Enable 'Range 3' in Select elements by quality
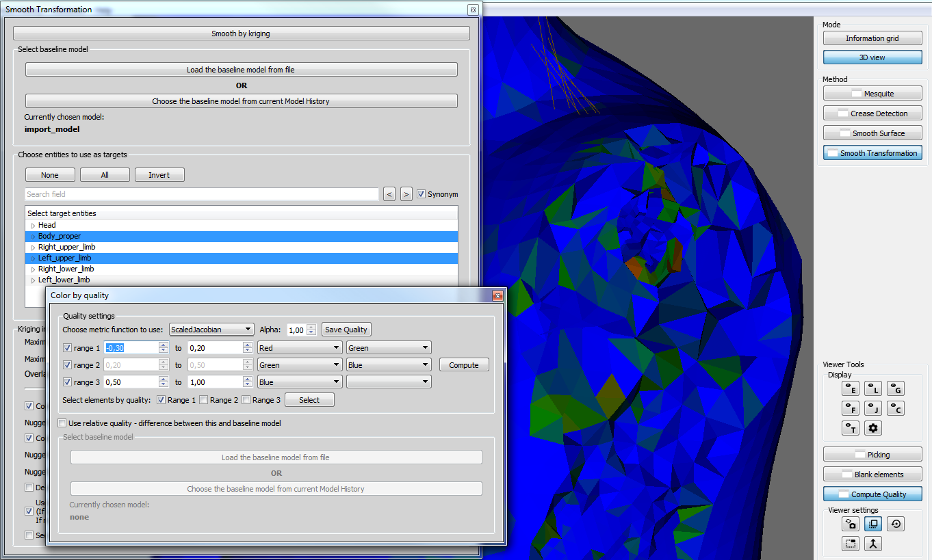The image size is (932, 560). point(246,400)
